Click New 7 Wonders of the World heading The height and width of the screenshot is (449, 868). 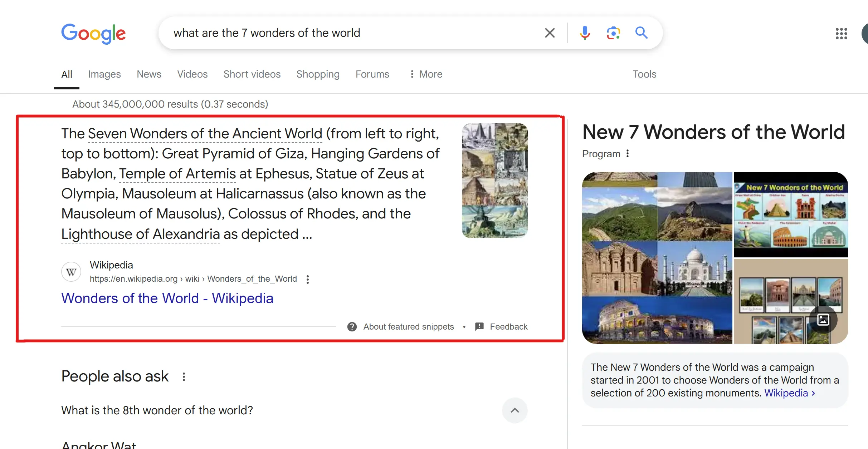713,132
